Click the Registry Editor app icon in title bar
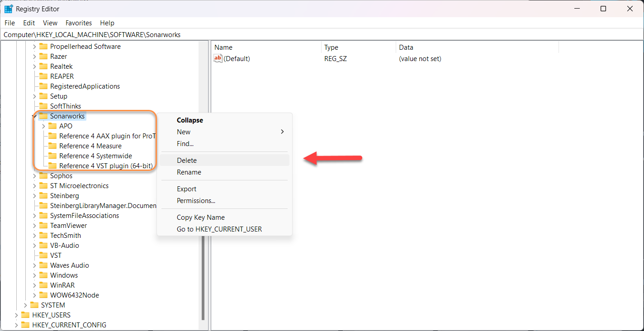644x331 pixels. 8,9
